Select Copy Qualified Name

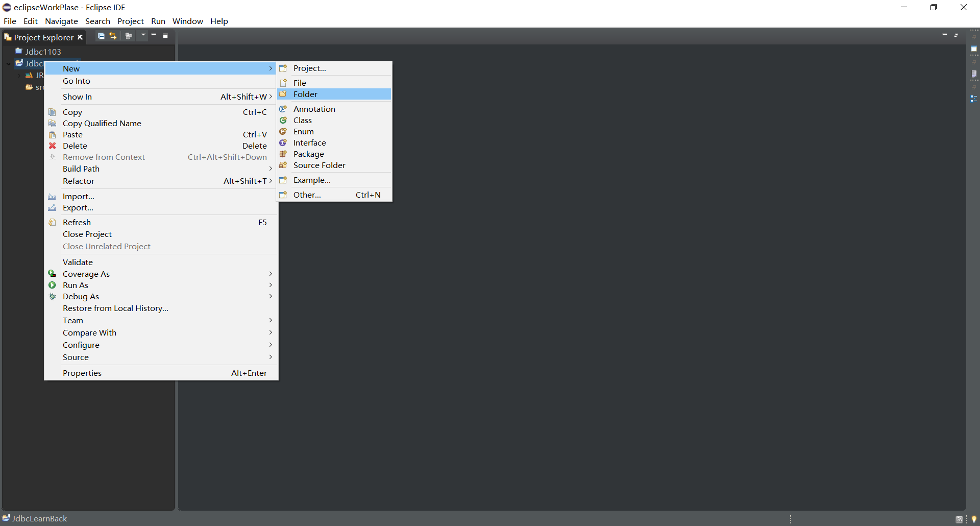point(161,123)
